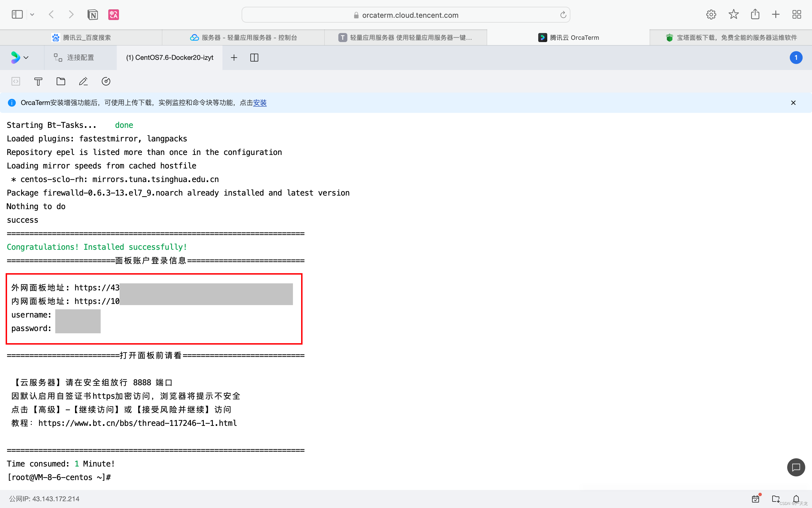Viewport: 812px width, 508px height.
Task: Open the terminal font settings icon
Action: pos(38,81)
